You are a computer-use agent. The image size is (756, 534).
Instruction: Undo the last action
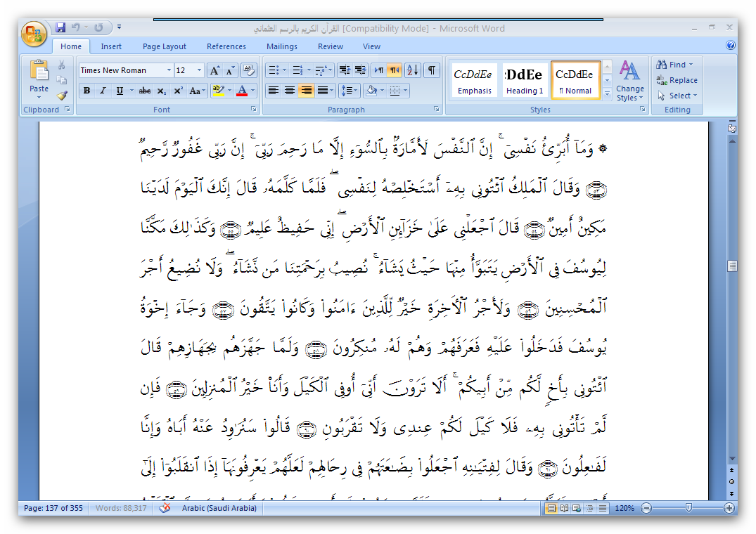pos(76,27)
